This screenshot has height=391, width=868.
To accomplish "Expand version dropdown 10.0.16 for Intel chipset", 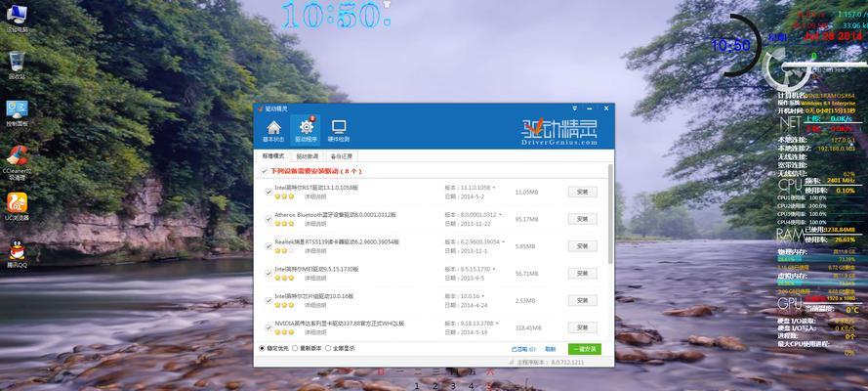I will point(482,296).
